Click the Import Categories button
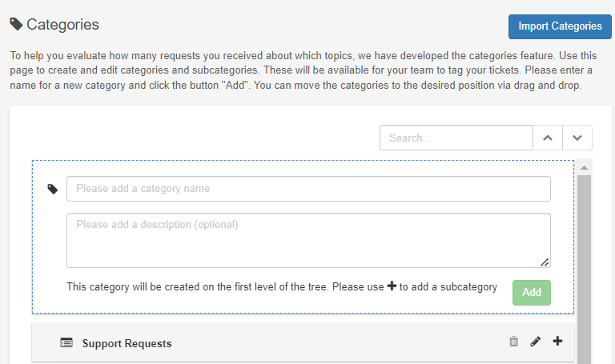 (x=560, y=26)
